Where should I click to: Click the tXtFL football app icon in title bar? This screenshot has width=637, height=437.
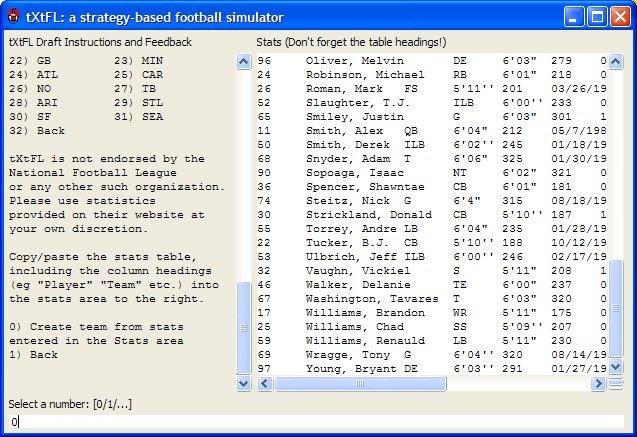click(x=13, y=17)
